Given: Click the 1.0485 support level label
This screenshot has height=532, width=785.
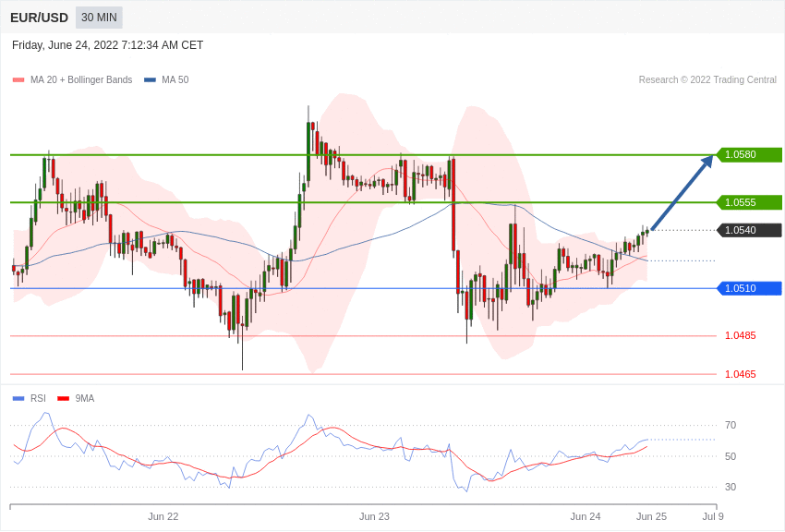Looking at the screenshot, I should tap(741, 336).
